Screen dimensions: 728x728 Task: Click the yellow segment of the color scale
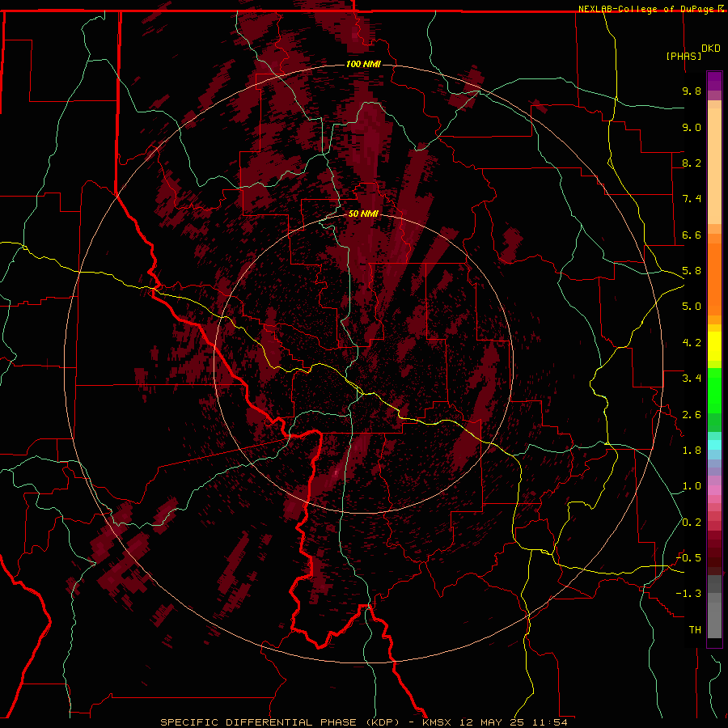pos(714,346)
